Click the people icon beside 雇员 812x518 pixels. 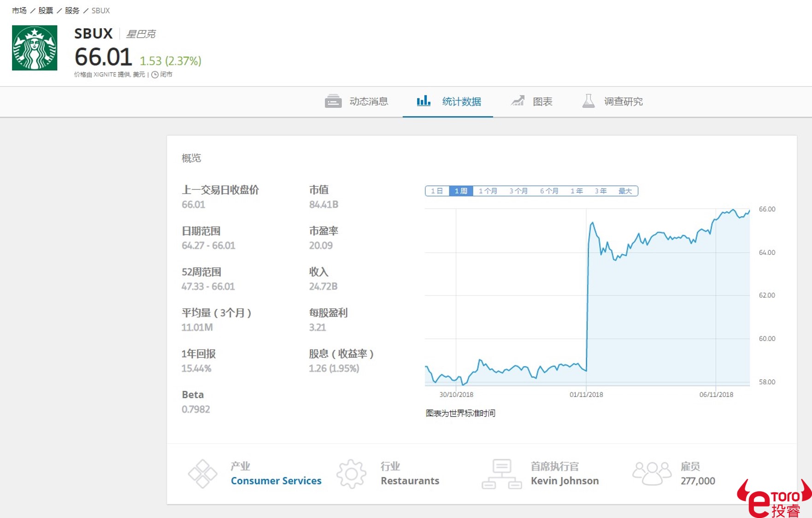click(x=652, y=474)
